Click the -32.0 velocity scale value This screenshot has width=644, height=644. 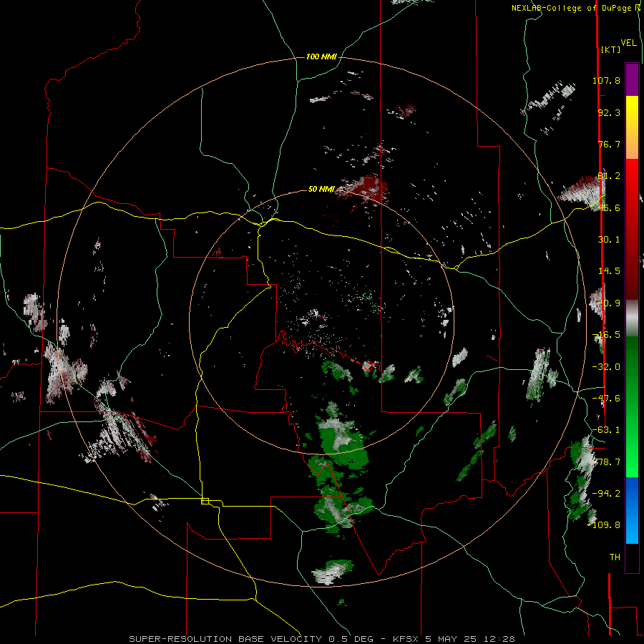606,367
